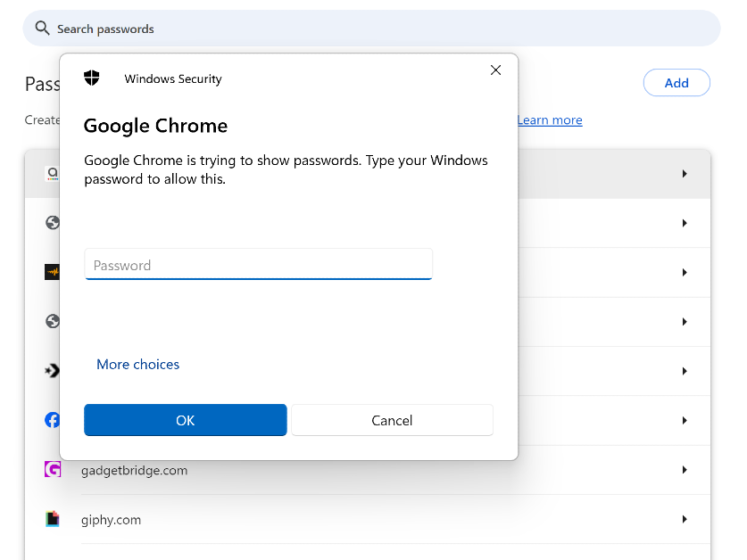Click the Search passwords box
Viewport: 747px width, 560px height.
[375, 29]
